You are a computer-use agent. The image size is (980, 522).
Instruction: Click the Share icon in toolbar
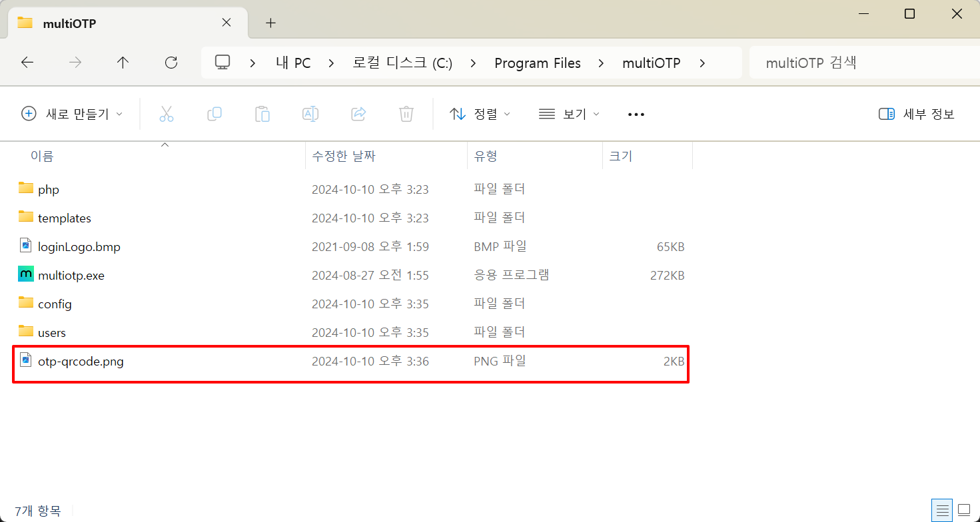(358, 114)
